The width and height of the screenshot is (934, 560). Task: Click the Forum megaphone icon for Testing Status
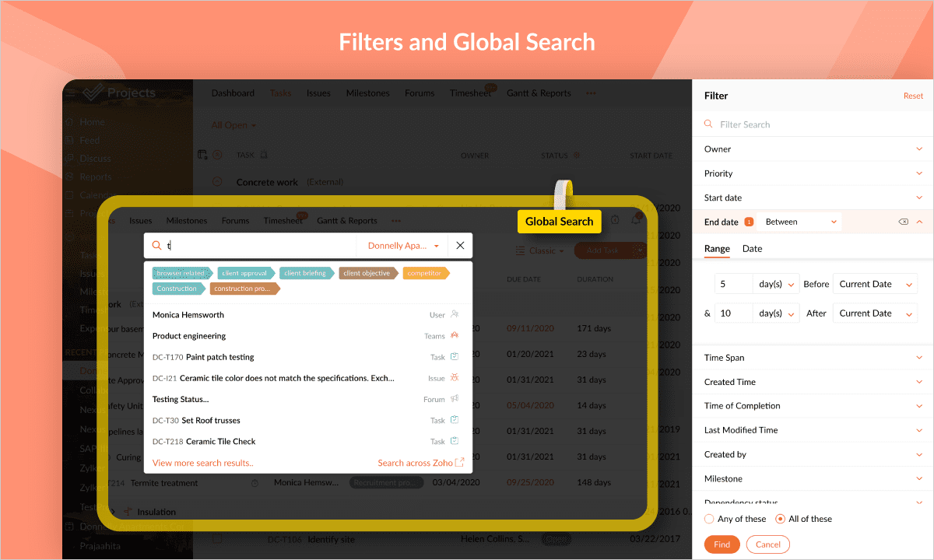pyautogui.click(x=455, y=399)
